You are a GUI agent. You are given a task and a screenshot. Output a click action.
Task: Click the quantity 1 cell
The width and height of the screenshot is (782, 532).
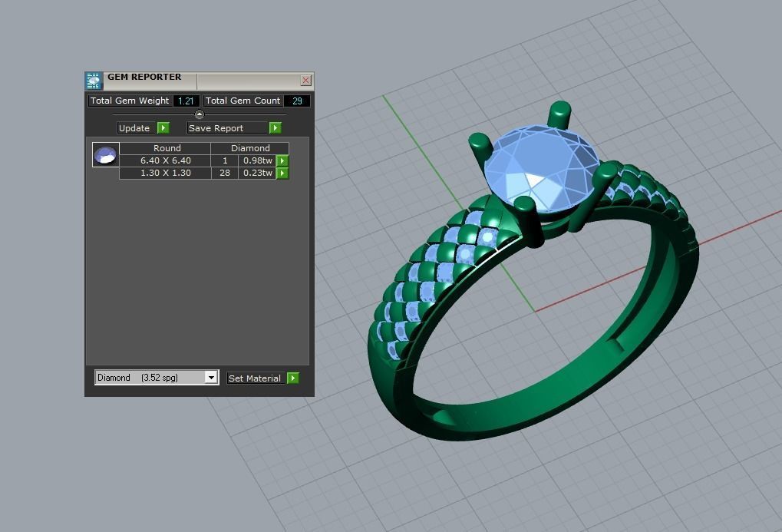tap(224, 160)
